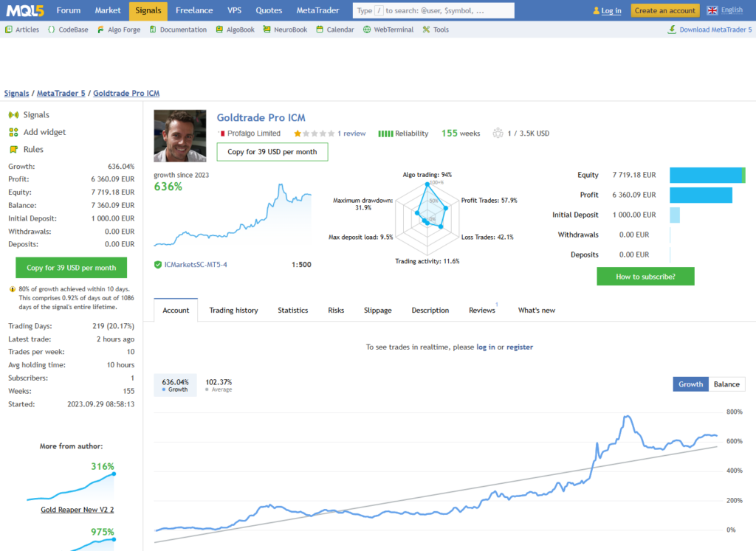Click the star rating icons
Screen dimensions: 756x551
click(x=314, y=134)
